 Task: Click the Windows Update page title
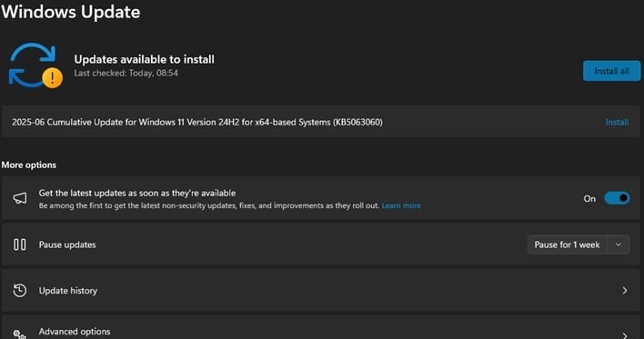pos(71,12)
